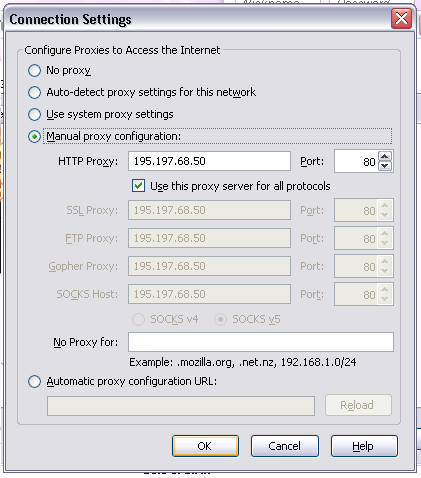The height and width of the screenshot is (478, 421).
Task: Click the HTTP Proxy port number field
Action: click(x=356, y=162)
